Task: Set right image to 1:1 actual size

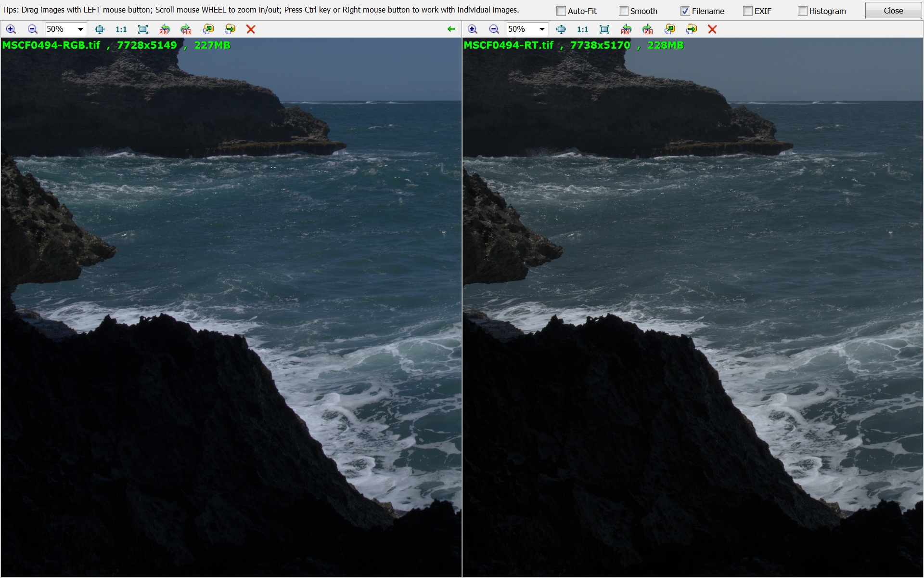Action: coord(582,29)
